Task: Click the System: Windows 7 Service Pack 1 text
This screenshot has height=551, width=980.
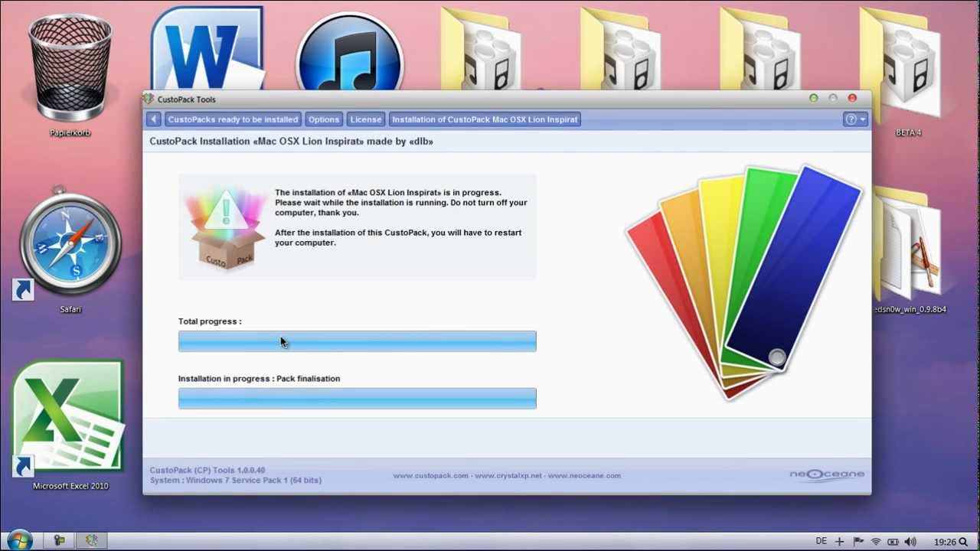Action: (x=236, y=481)
